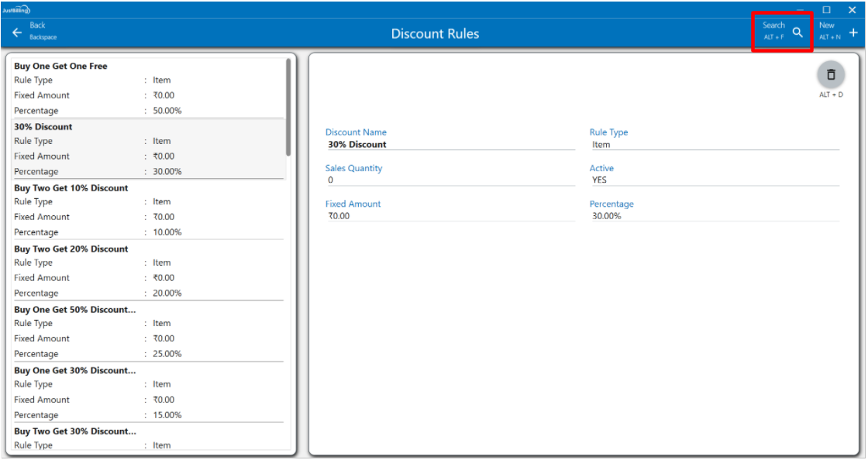Click the back arrow icon
868x460 pixels.
[17, 33]
